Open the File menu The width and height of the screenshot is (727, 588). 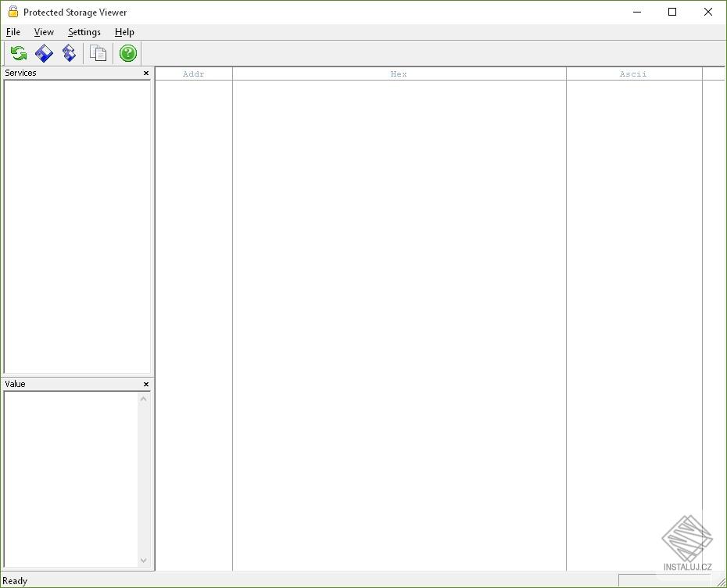13,32
